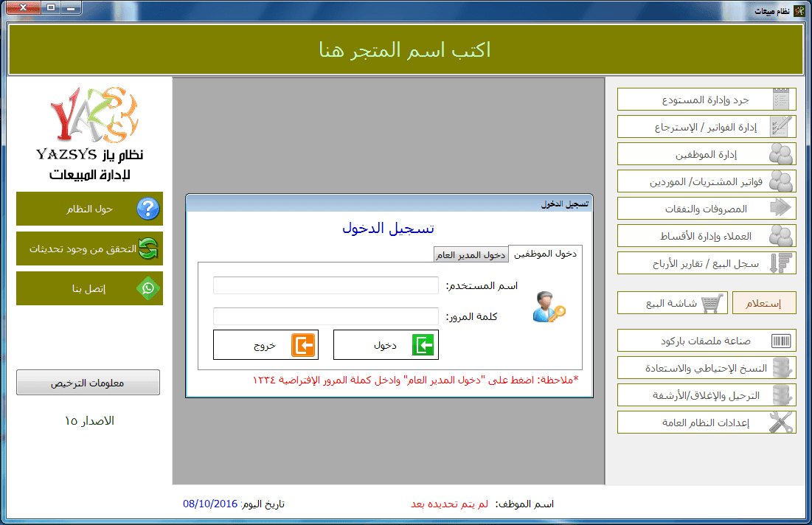This screenshot has width=812, height=525.
Task: Open معلومات الترخيص license info
Action: [x=88, y=383]
